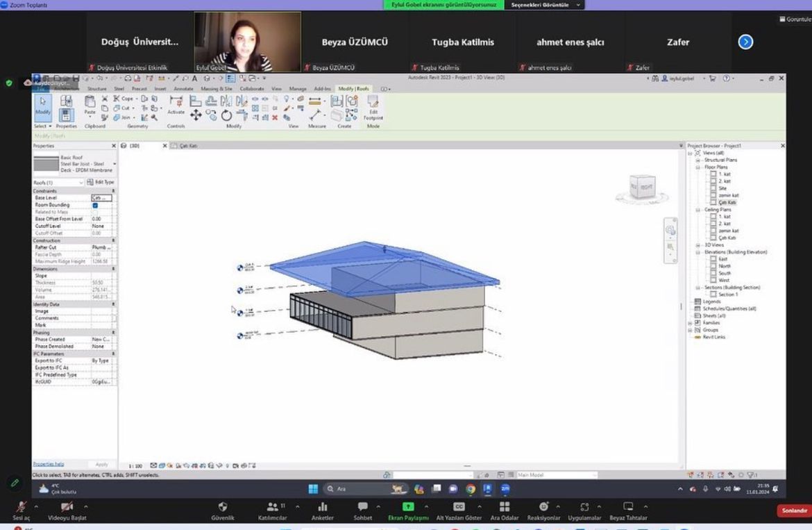This screenshot has width=812, height=530.
Task: Click the red Delete X icon
Action: point(275,117)
